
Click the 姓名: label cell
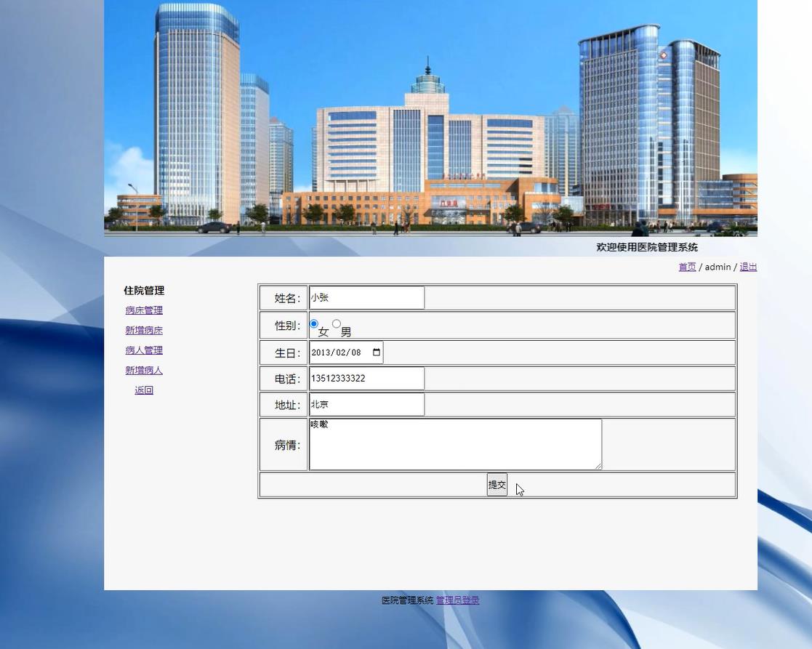point(284,298)
